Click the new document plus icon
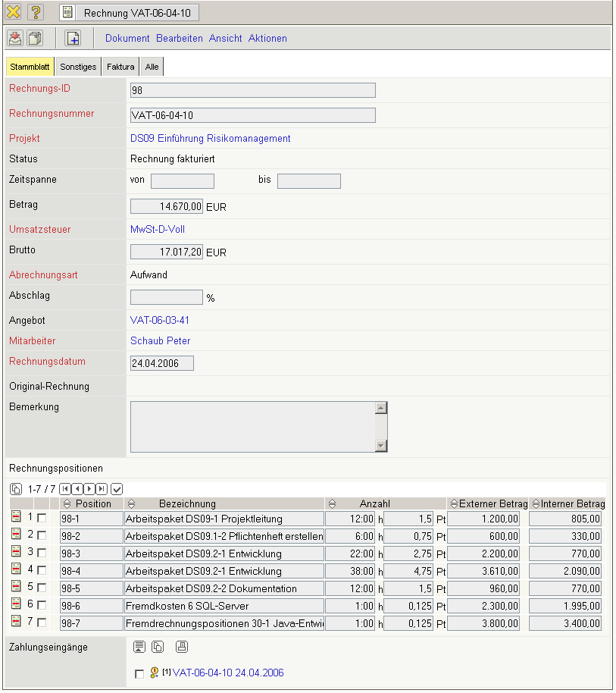 (x=73, y=38)
